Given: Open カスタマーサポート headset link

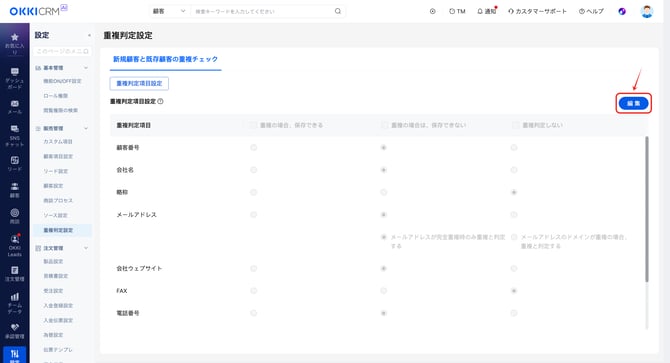Looking at the screenshot, I should coord(537,12).
